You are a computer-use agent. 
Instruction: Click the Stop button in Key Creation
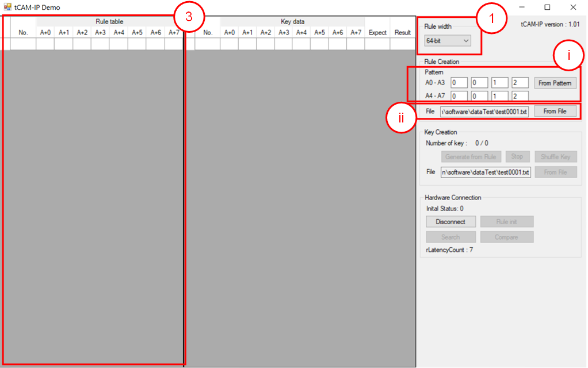(x=517, y=156)
